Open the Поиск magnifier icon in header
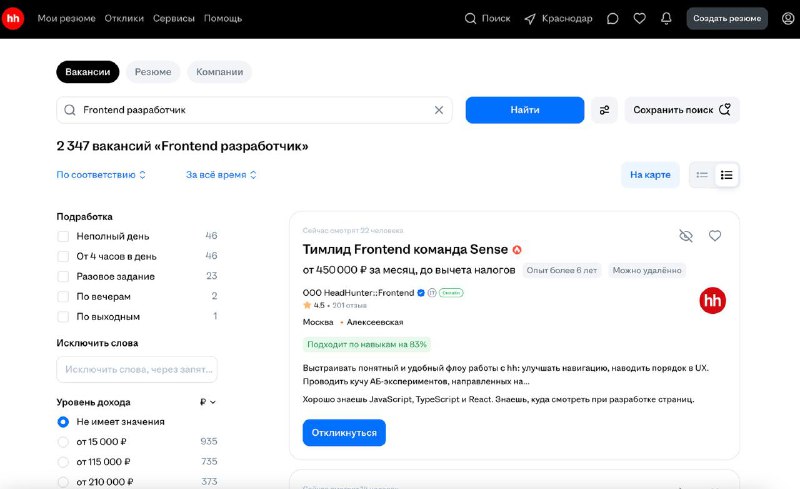 470,19
